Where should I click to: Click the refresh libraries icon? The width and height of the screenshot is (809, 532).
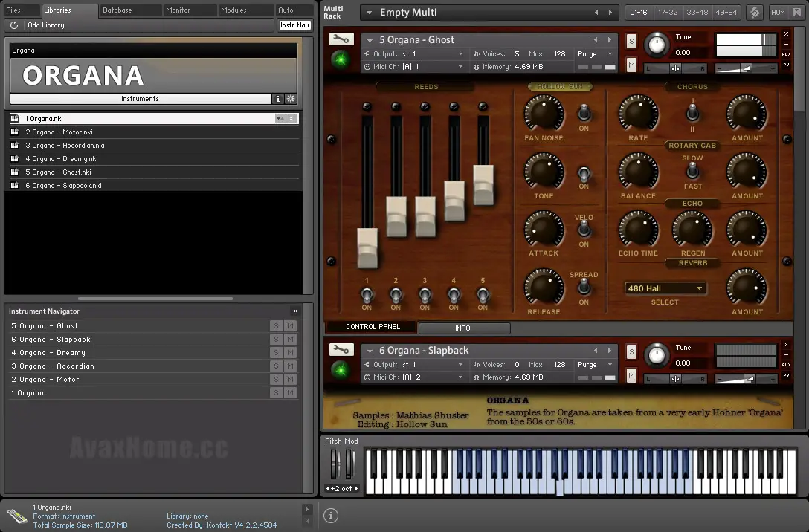[14, 25]
